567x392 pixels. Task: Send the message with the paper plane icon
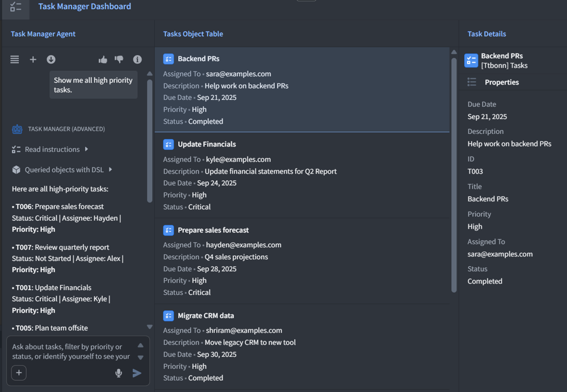[137, 373]
